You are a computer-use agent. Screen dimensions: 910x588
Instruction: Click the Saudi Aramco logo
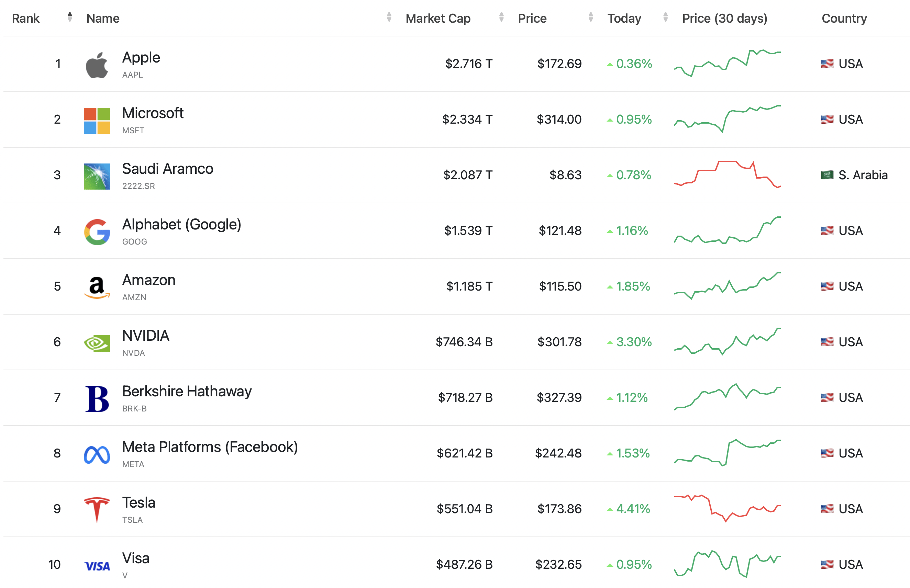tap(97, 177)
